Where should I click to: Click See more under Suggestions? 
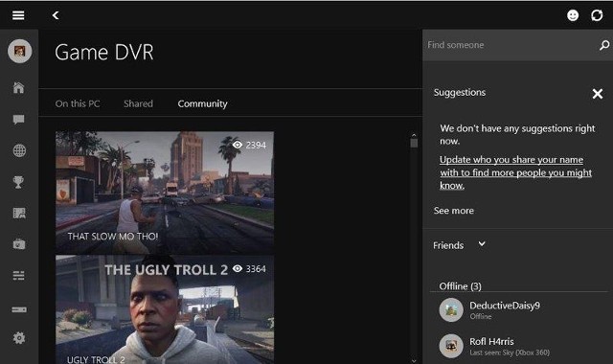(x=453, y=211)
